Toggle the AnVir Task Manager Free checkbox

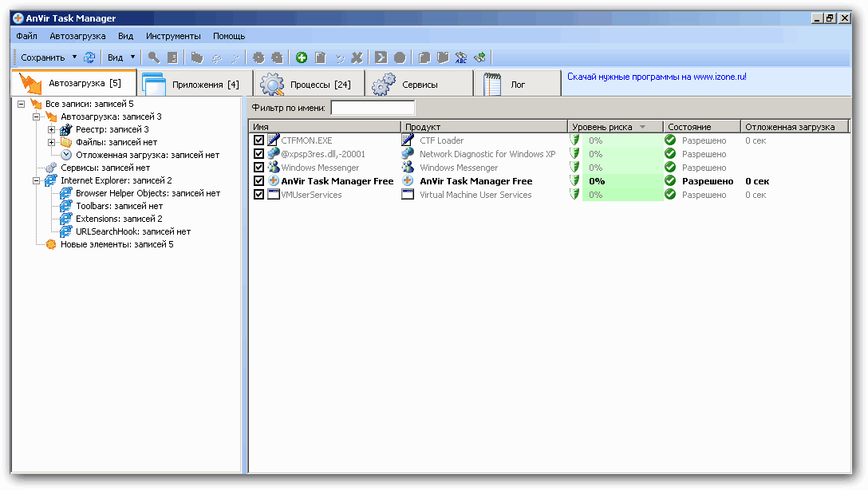(x=258, y=181)
